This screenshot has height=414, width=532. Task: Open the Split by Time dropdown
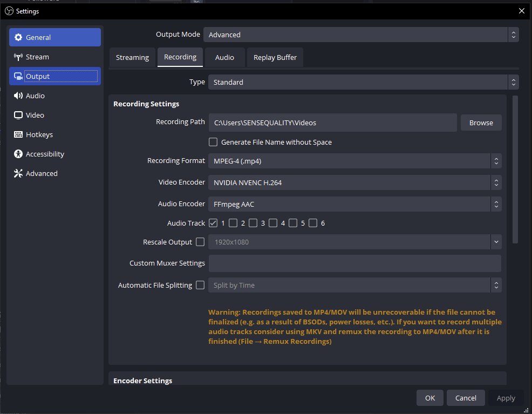pyautogui.click(x=355, y=285)
